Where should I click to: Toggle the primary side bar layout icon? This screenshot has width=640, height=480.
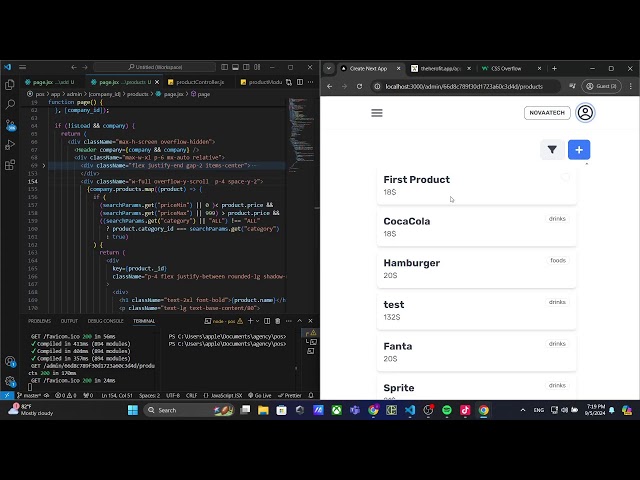(224, 67)
